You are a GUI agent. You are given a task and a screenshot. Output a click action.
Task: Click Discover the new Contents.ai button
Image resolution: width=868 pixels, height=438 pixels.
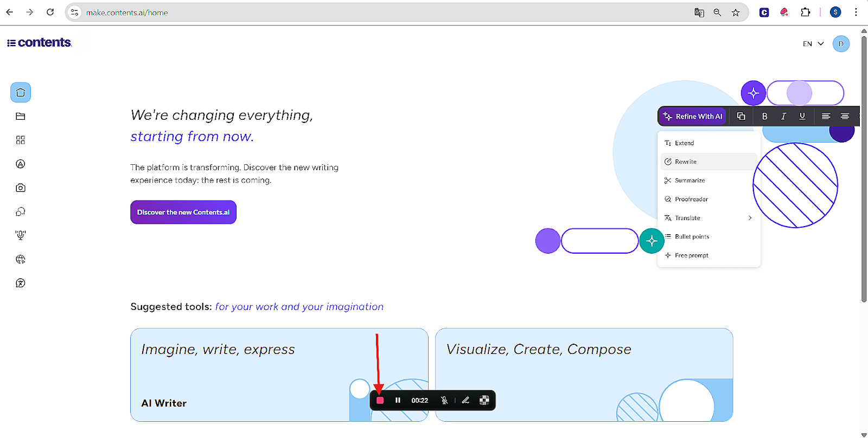click(183, 212)
